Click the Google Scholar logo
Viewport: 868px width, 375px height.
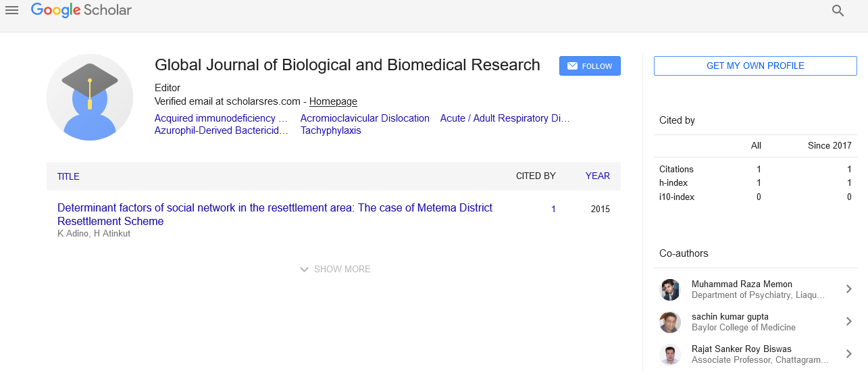[81, 10]
